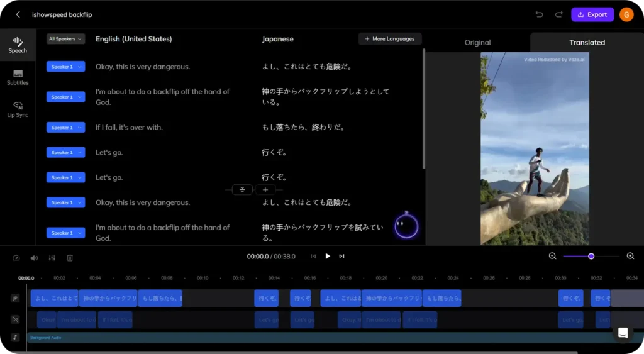Skip to previous segment

click(x=313, y=257)
